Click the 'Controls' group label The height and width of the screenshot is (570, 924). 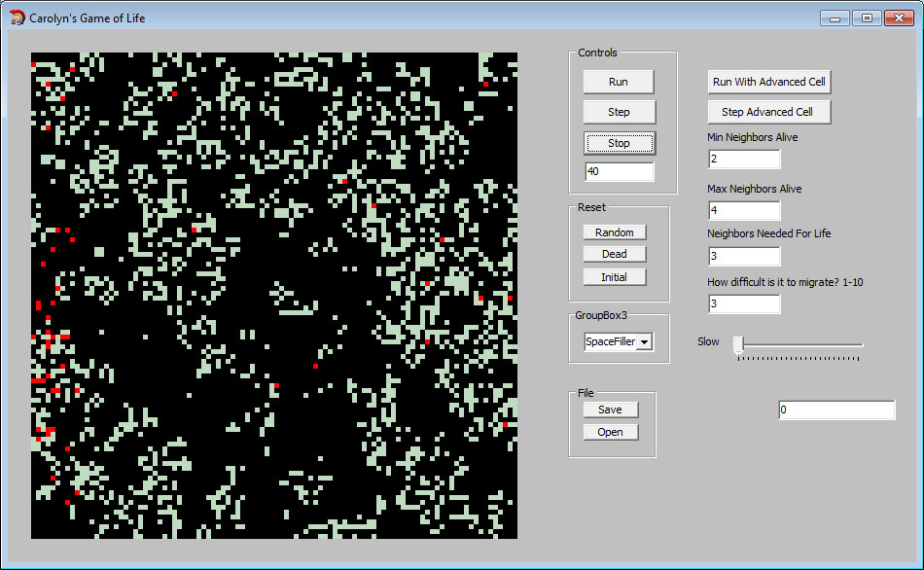coord(597,53)
